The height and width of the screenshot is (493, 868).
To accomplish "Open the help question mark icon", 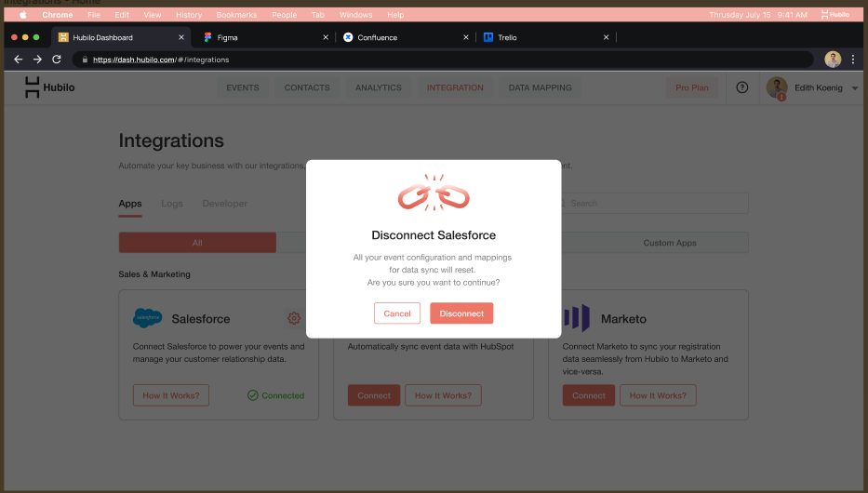I will (x=742, y=87).
